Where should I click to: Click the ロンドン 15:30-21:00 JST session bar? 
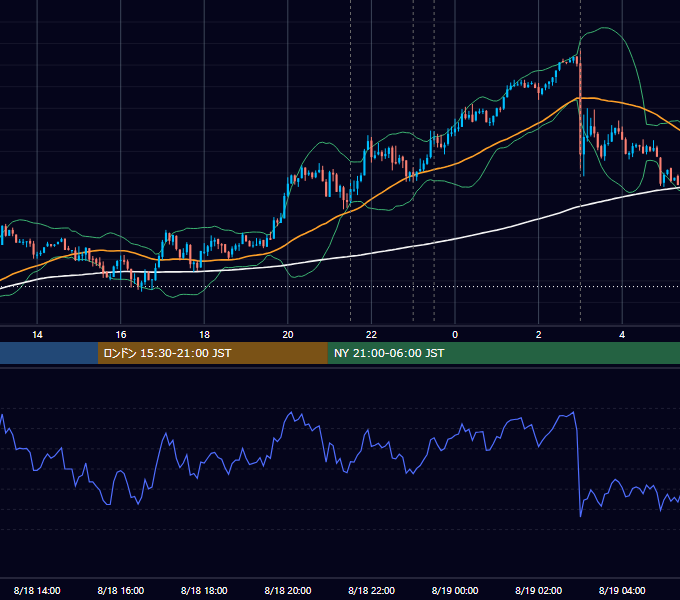212,353
